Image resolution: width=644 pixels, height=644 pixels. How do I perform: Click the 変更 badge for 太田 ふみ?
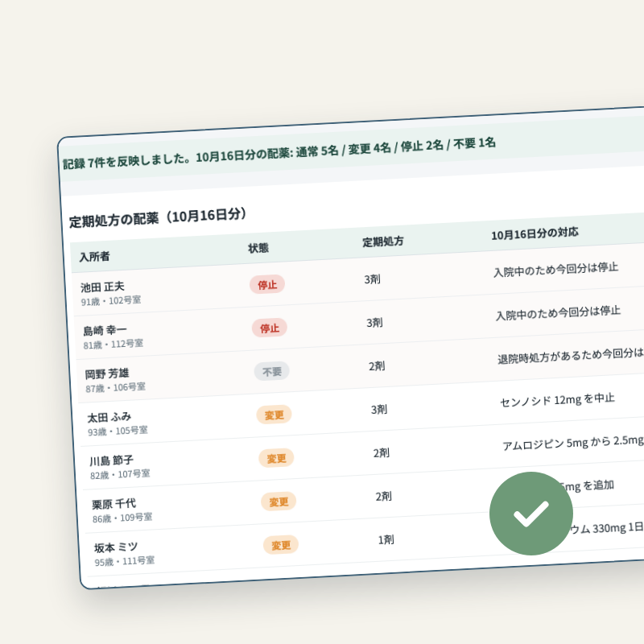[x=275, y=415]
